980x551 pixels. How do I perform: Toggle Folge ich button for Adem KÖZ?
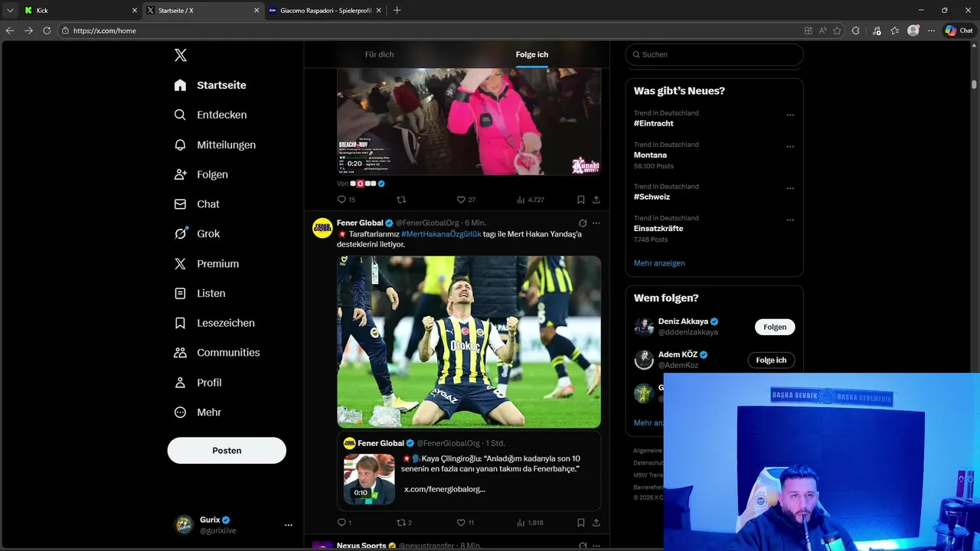pos(771,360)
